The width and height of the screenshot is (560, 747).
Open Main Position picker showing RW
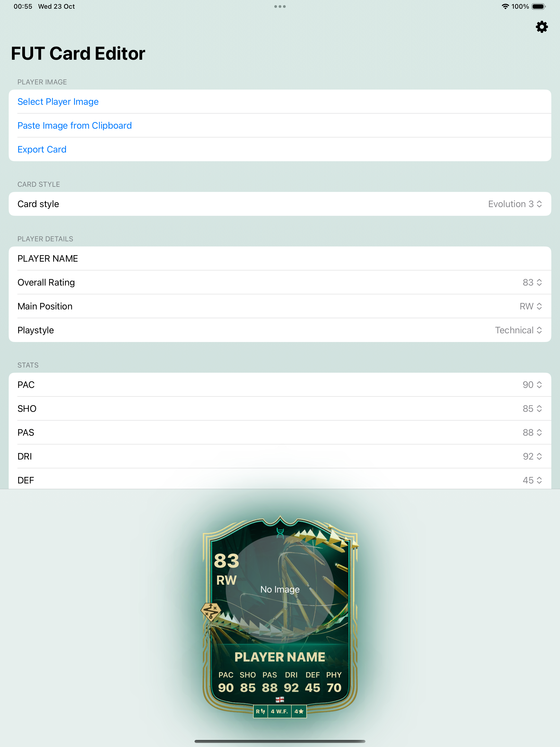280,306
